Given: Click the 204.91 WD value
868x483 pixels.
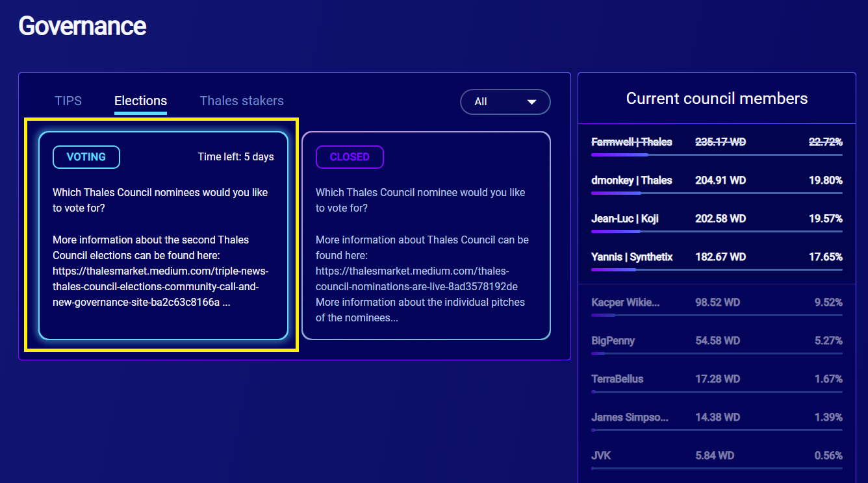Looking at the screenshot, I should point(721,180).
